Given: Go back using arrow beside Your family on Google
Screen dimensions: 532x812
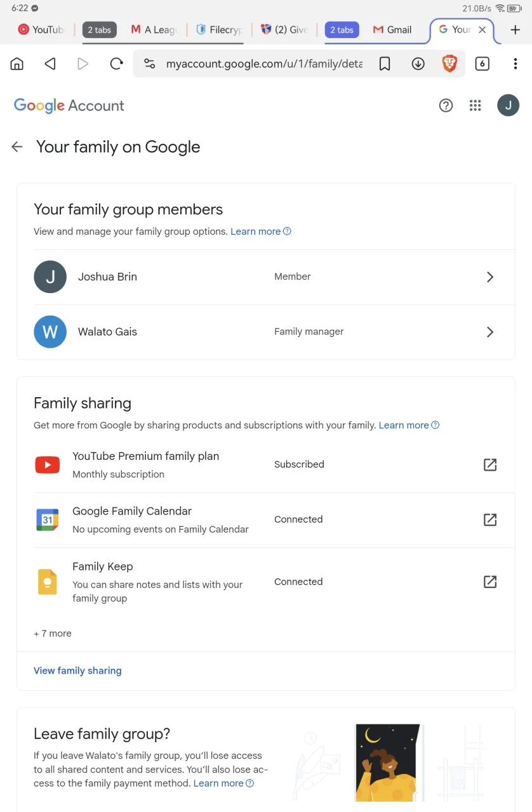Looking at the screenshot, I should pyautogui.click(x=17, y=147).
